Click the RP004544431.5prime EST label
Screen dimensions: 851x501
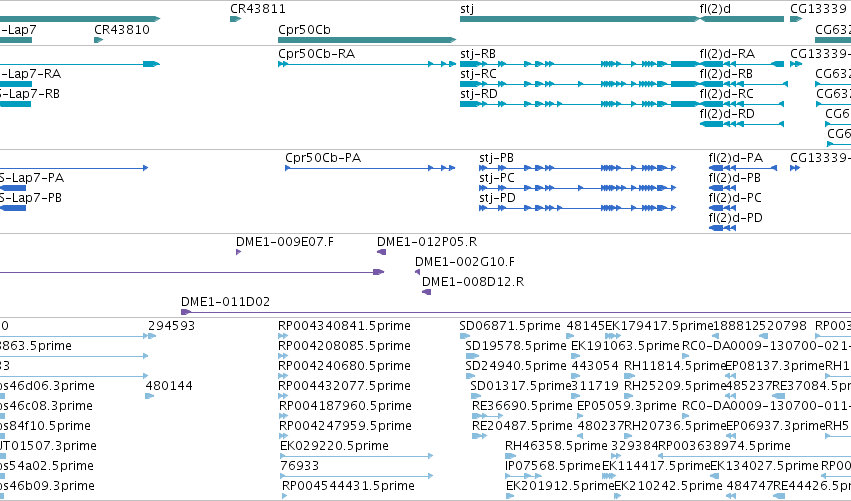(x=348, y=486)
